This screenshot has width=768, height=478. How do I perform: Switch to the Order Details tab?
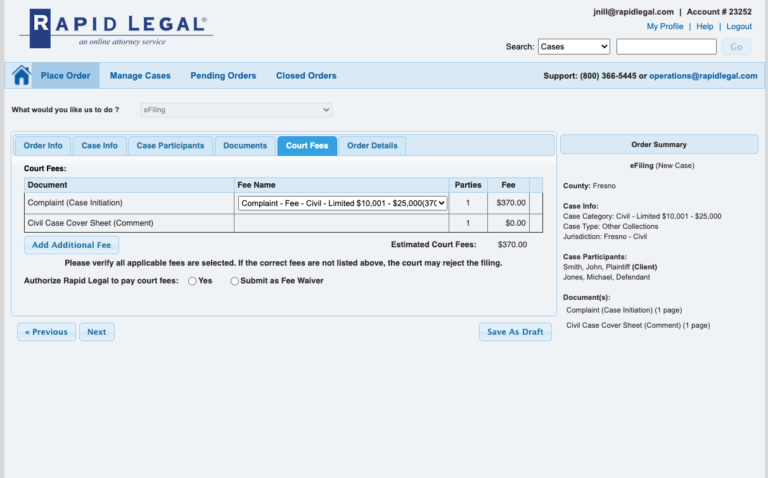pos(372,145)
